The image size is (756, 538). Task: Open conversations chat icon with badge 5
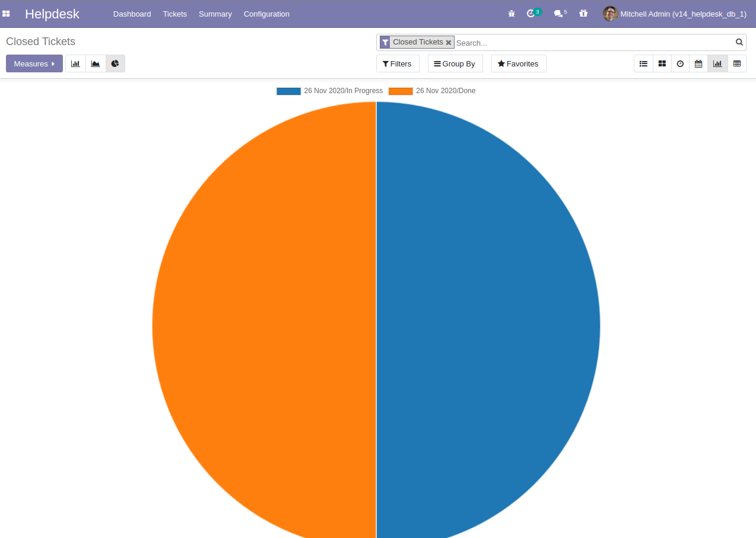560,13
